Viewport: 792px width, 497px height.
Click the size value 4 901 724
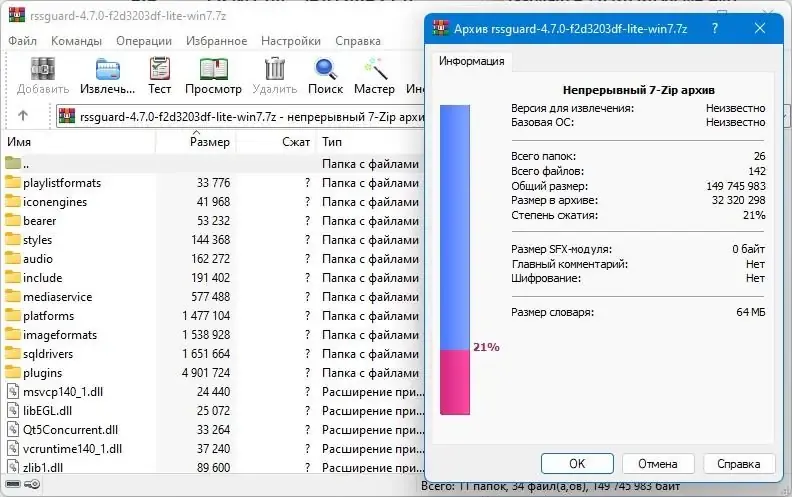pyautogui.click(x=206, y=373)
